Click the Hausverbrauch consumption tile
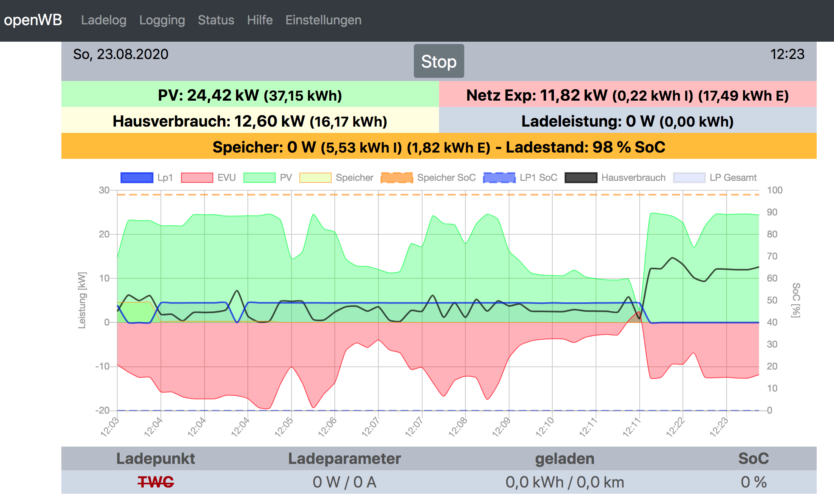The width and height of the screenshot is (834, 504). 250,121
